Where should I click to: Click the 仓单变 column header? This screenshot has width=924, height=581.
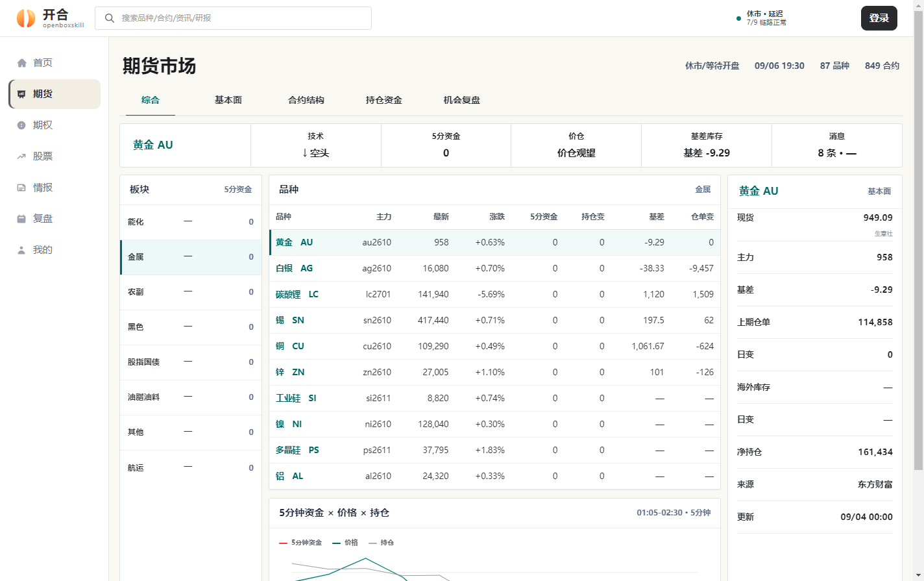pyautogui.click(x=703, y=217)
